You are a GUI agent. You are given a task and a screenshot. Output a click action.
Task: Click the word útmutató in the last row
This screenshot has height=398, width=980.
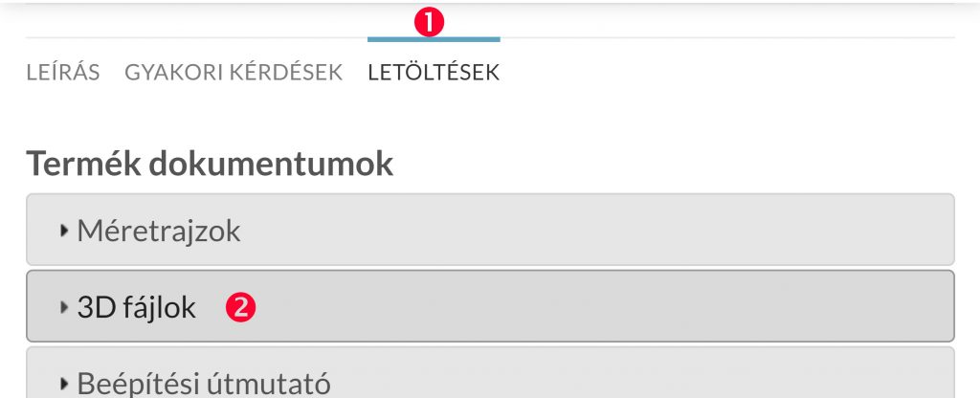[x=270, y=383]
